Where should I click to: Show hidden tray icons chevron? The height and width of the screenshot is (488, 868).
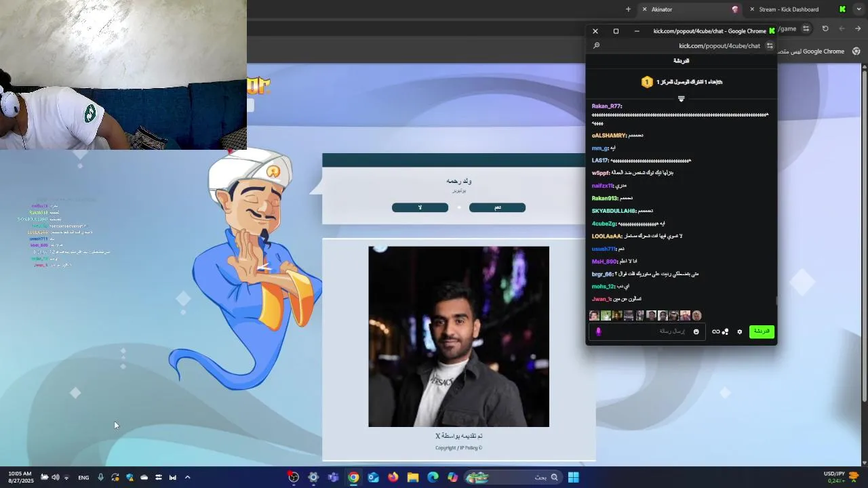pos(188,477)
